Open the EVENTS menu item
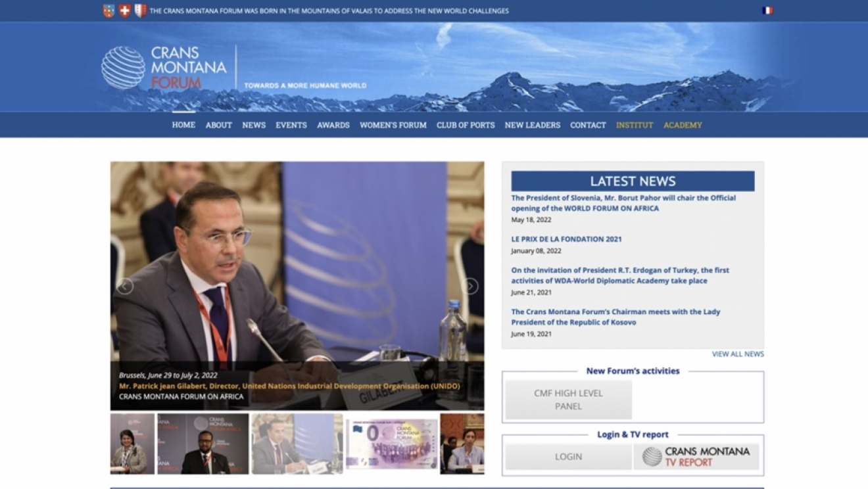Viewport: 868px width, 489px height. coord(291,125)
